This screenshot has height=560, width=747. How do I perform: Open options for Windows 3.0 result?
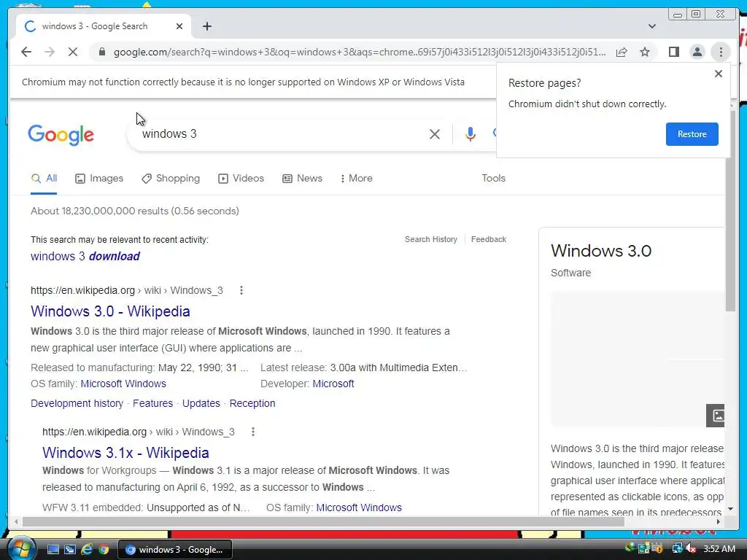click(241, 290)
